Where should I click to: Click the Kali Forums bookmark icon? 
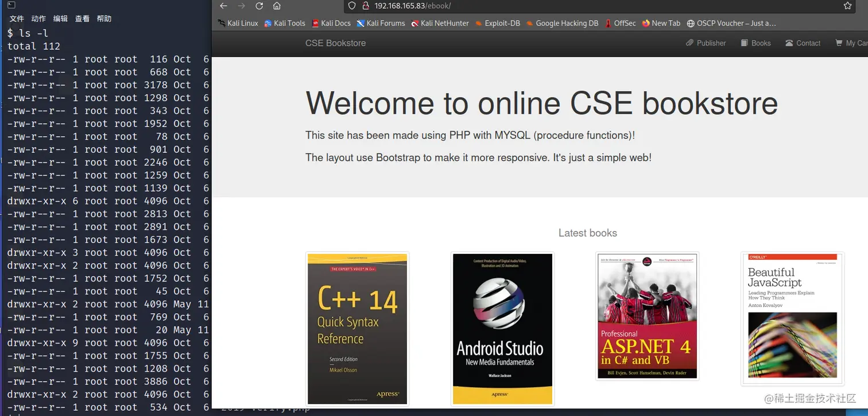click(x=361, y=24)
